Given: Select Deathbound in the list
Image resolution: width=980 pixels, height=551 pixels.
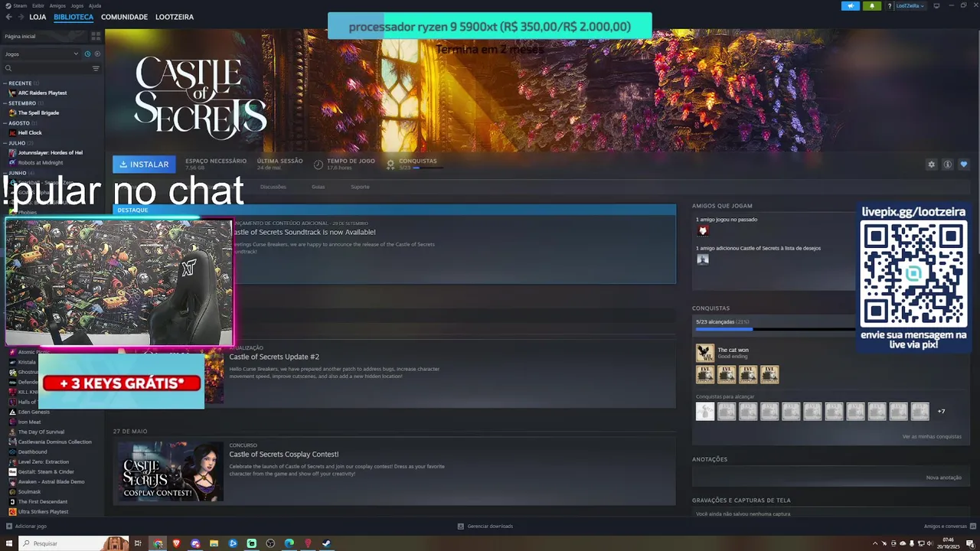Looking at the screenshot, I should [32, 452].
